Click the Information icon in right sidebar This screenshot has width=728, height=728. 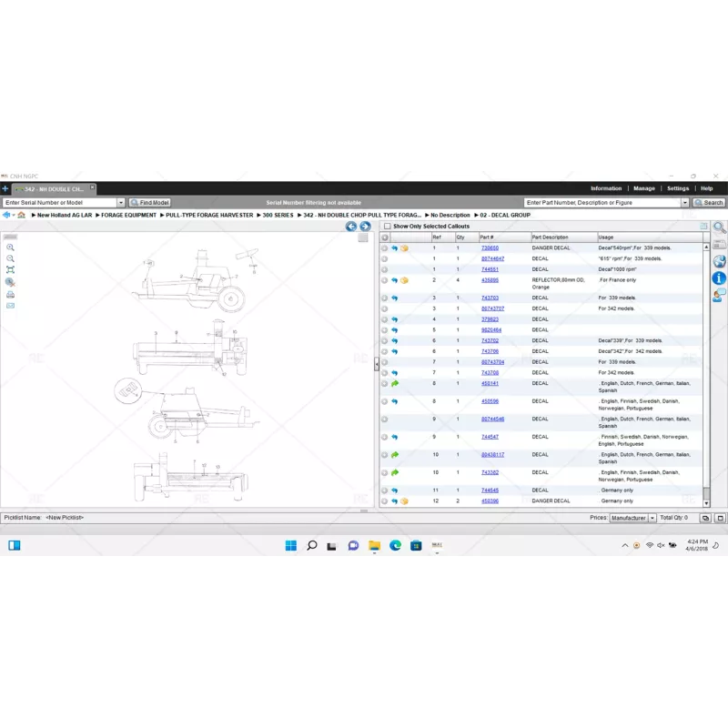coord(718,278)
